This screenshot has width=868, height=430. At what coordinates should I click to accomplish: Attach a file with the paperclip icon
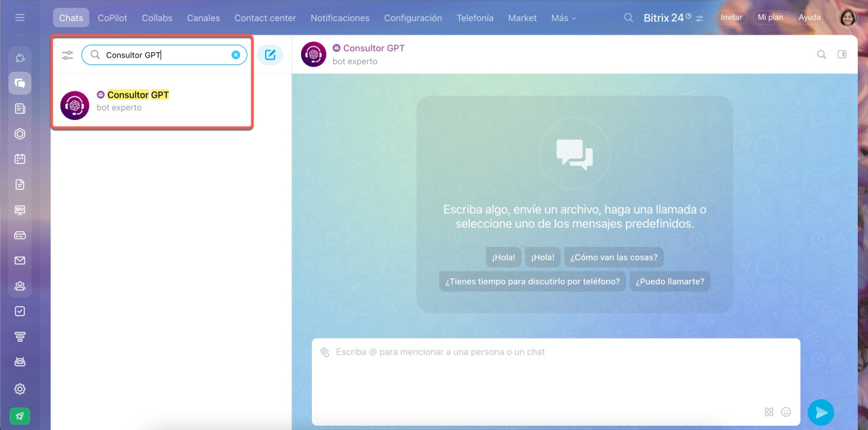[325, 352]
